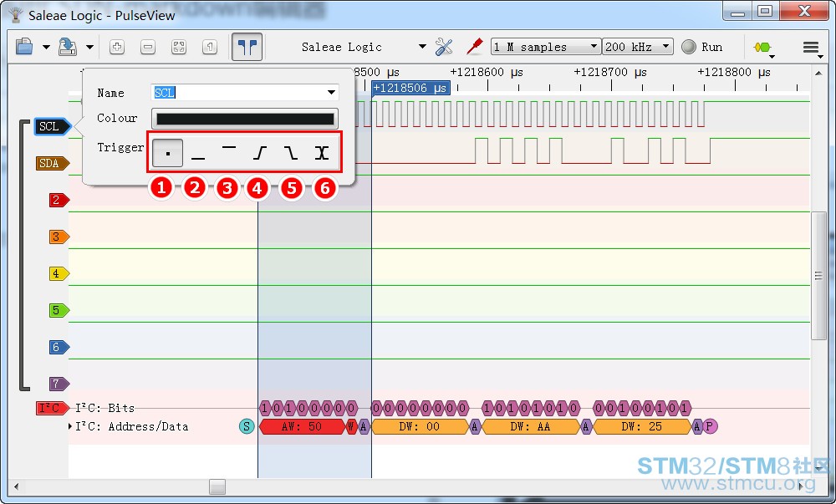Click the red channel 2 label
The image size is (836, 504).
coord(59,200)
